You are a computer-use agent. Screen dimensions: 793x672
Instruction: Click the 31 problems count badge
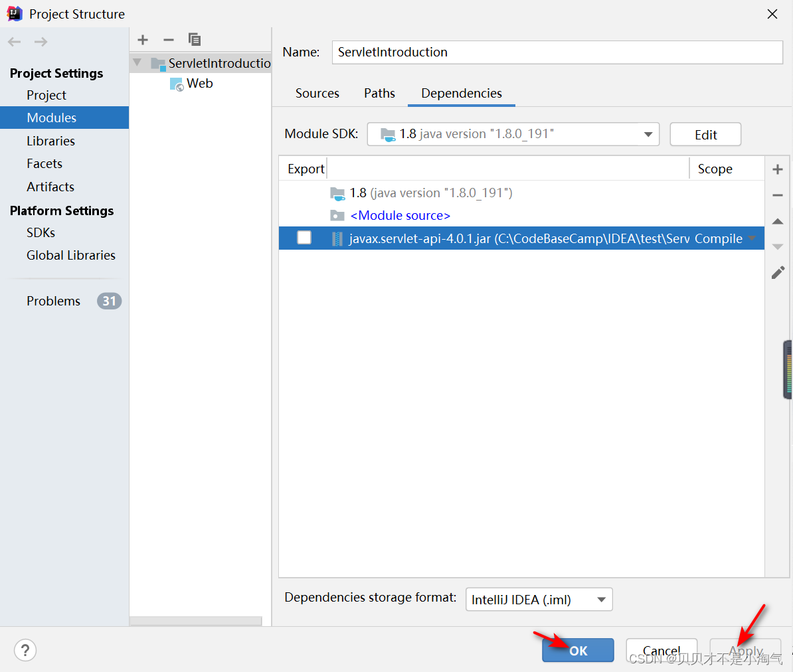click(109, 301)
